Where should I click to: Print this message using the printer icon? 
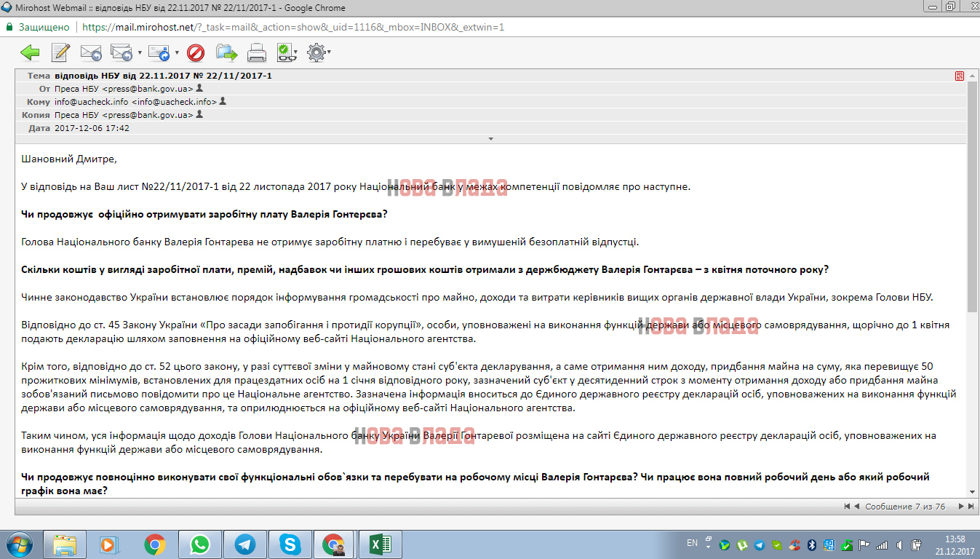click(257, 52)
